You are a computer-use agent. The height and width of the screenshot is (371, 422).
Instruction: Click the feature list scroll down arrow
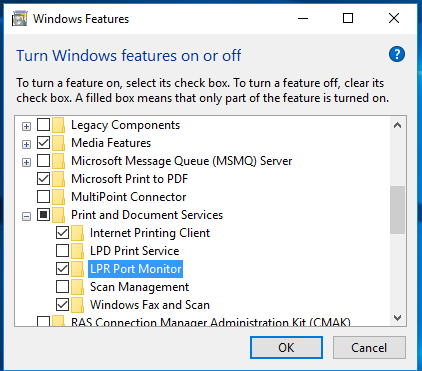[x=397, y=318]
